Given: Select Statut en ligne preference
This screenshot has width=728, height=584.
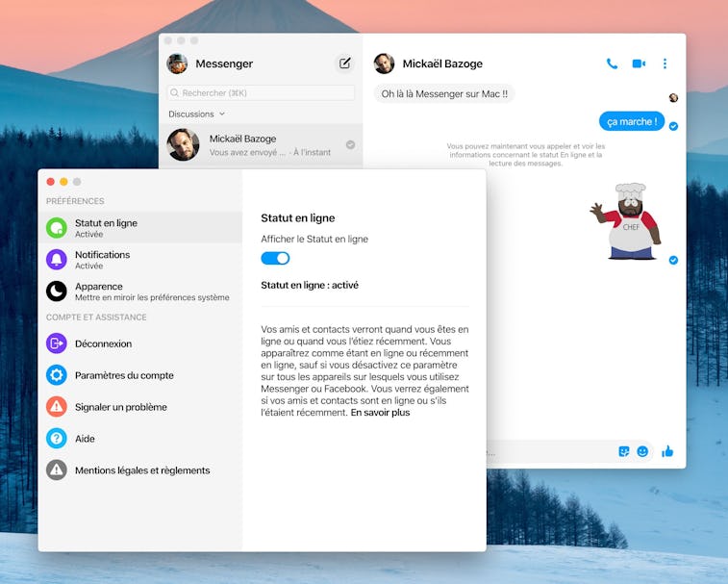Looking at the screenshot, I should pyautogui.click(x=139, y=227).
